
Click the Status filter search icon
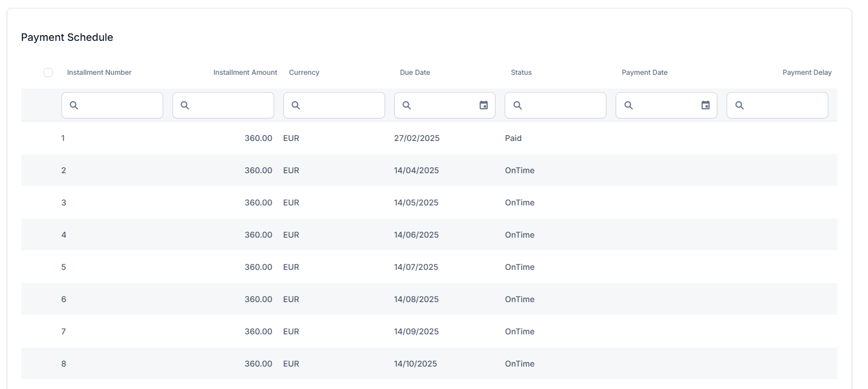click(x=517, y=105)
